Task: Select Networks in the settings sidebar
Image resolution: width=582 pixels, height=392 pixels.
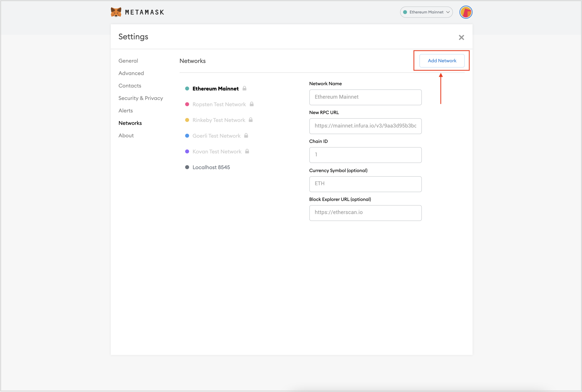Action: [x=130, y=123]
